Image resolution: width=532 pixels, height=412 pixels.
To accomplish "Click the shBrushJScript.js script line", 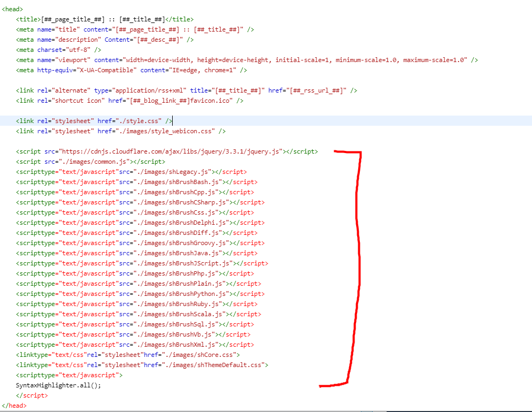I will [x=142, y=264].
